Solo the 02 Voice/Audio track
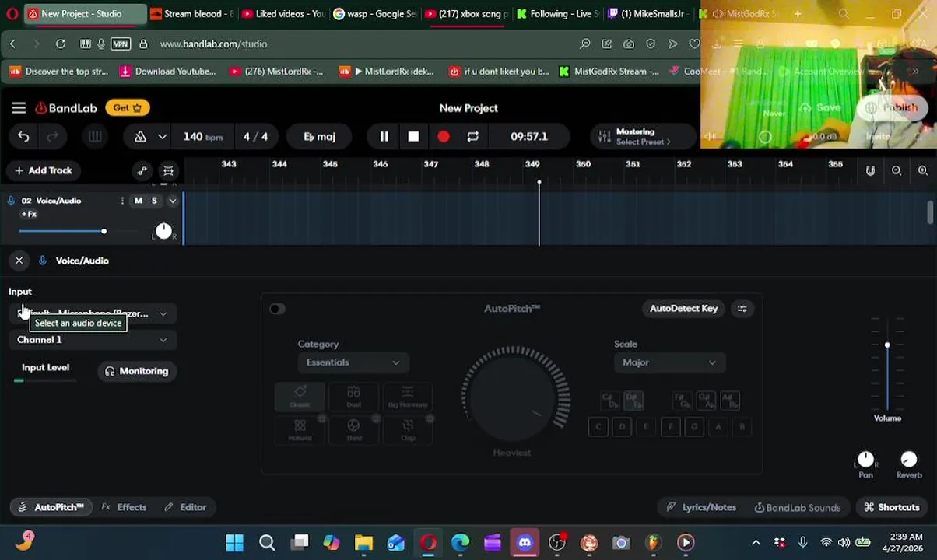 (154, 201)
